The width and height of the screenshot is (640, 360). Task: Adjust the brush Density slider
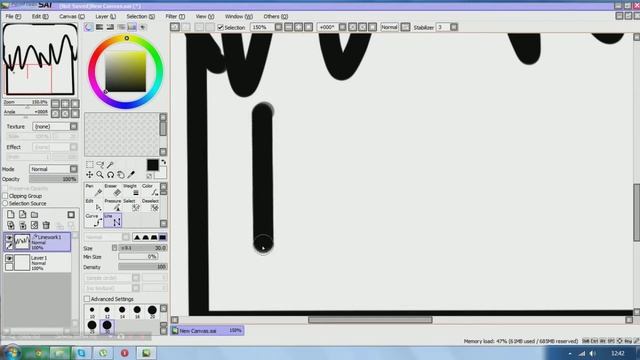(142, 267)
